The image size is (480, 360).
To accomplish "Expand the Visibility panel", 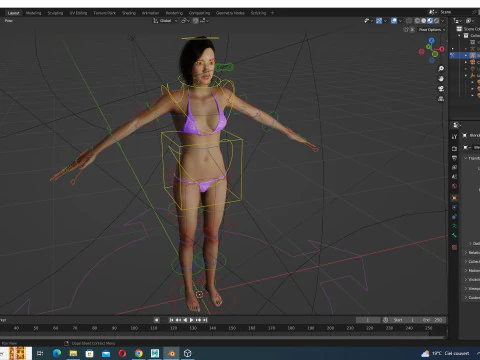I will tap(472, 280).
